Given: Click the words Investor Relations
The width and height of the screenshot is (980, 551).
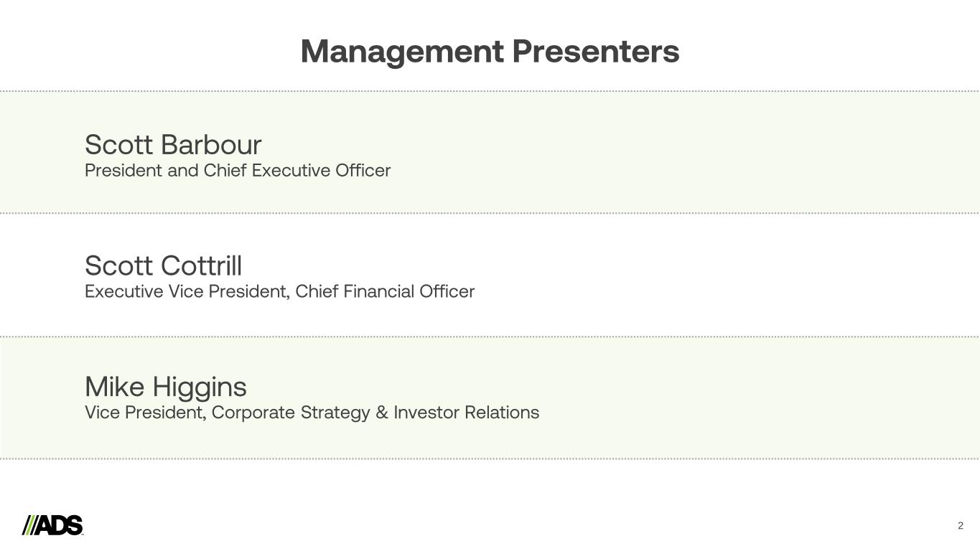Looking at the screenshot, I should (466, 413).
